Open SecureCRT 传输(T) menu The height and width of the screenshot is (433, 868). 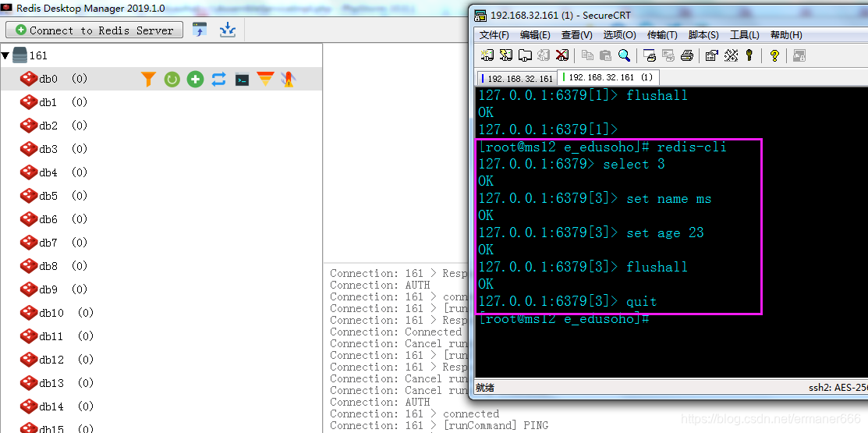click(x=661, y=35)
